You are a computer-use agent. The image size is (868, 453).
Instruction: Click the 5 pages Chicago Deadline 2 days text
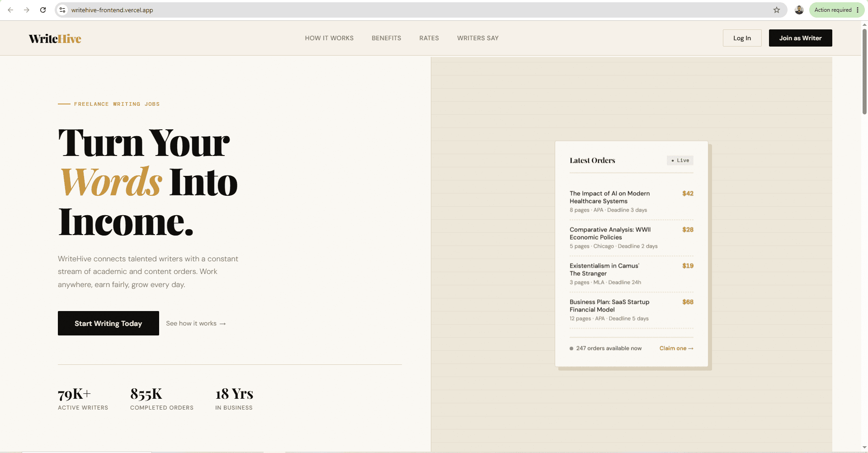[613, 246]
